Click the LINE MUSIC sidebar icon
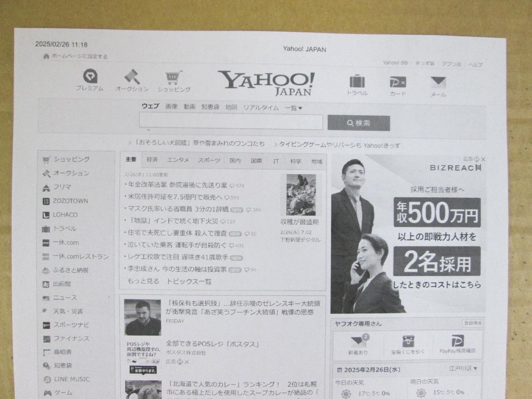532x399 pixels. point(46,379)
